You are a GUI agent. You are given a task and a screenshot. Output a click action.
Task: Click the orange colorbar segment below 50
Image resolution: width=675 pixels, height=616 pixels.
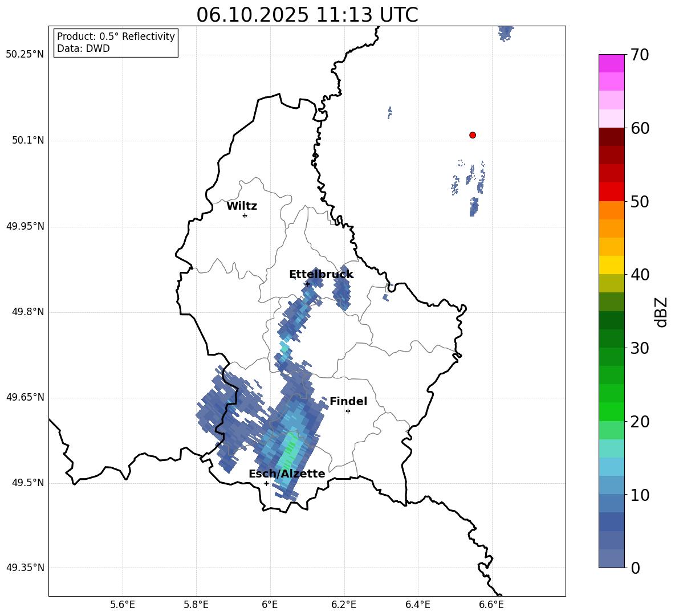tap(612, 210)
